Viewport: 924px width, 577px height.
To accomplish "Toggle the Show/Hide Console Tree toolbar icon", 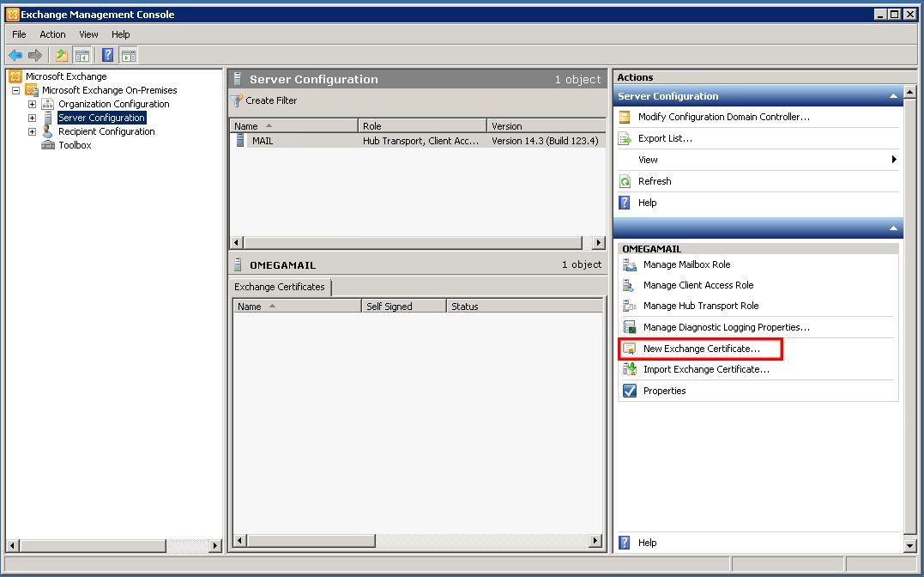I will (82, 56).
